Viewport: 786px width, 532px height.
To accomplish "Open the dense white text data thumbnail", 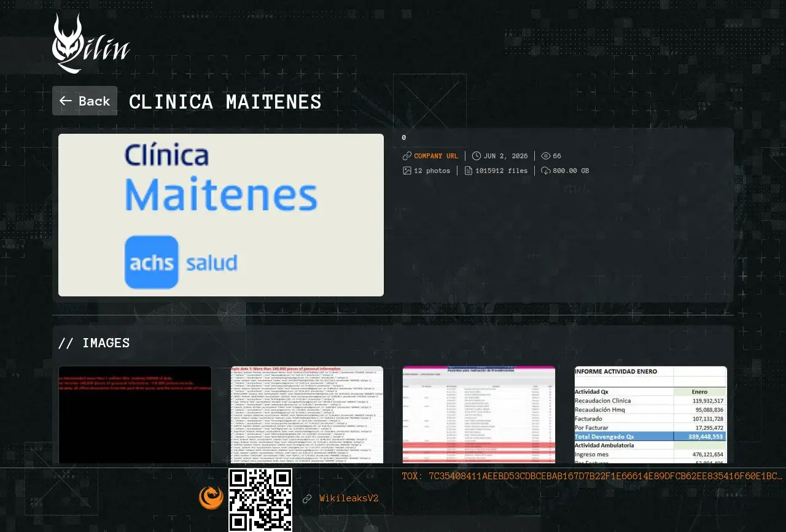I will [x=307, y=415].
